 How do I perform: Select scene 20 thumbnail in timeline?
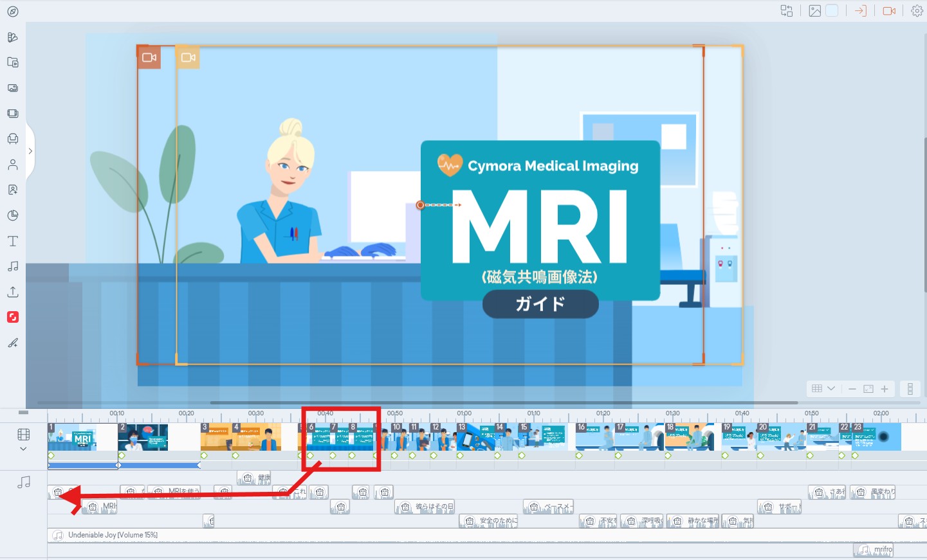(x=782, y=437)
